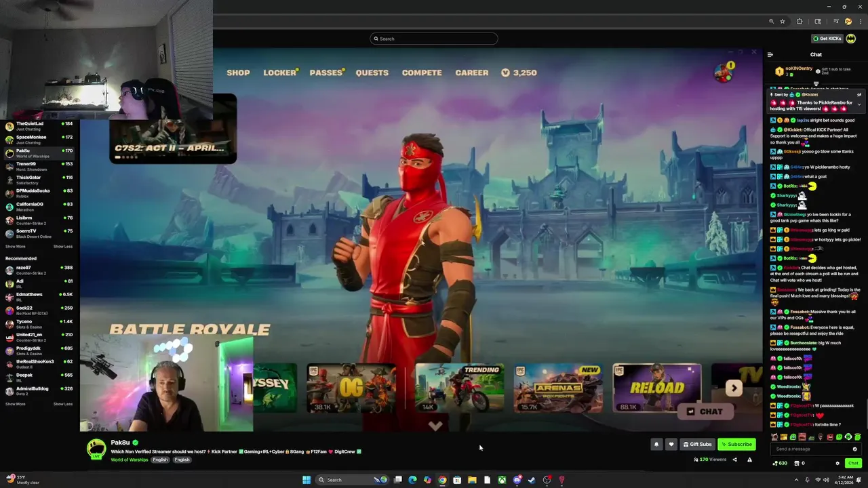Open the Chrome three-dot menu

(861, 22)
